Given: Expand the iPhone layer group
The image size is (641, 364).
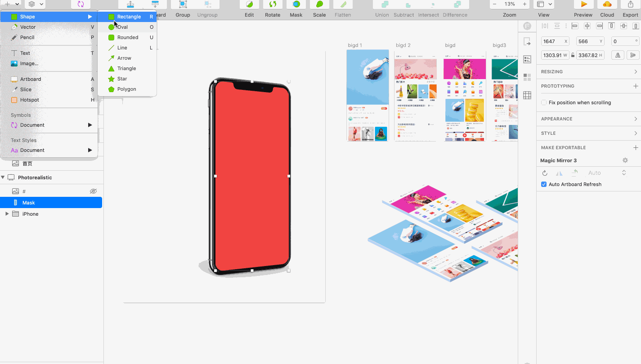Looking at the screenshot, I should pyautogui.click(x=7, y=214).
